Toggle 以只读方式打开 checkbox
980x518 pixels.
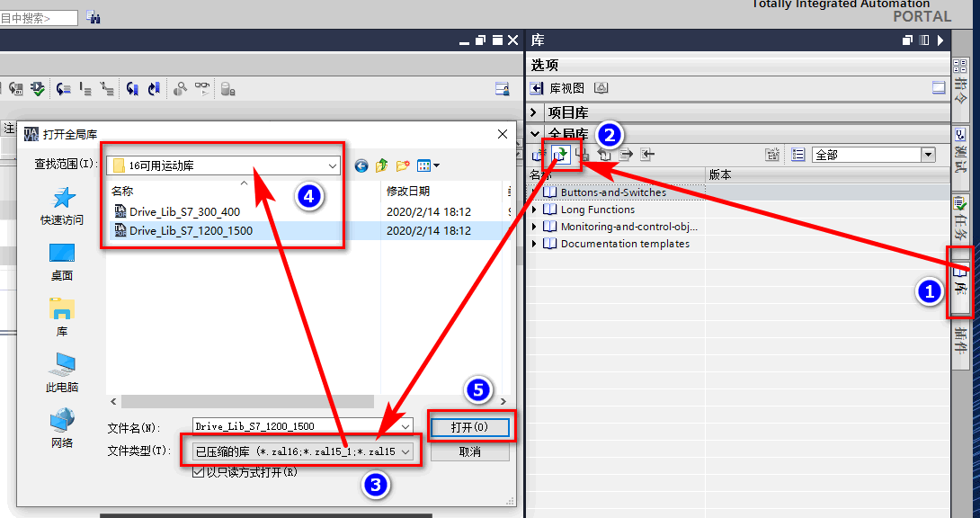pos(198,472)
